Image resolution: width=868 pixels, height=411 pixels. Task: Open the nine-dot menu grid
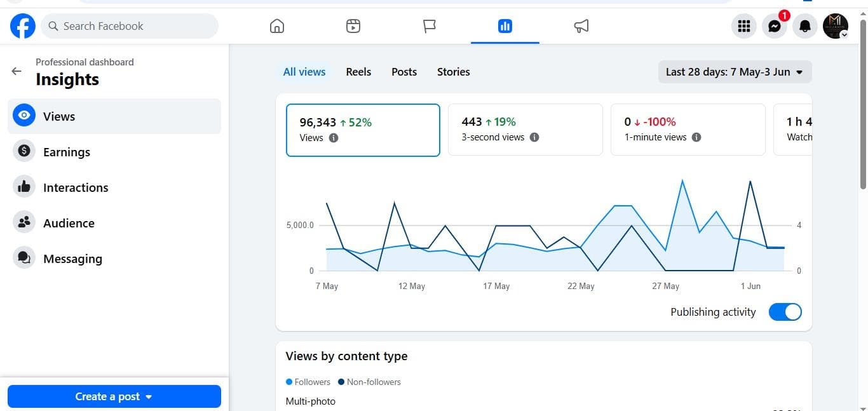[744, 26]
